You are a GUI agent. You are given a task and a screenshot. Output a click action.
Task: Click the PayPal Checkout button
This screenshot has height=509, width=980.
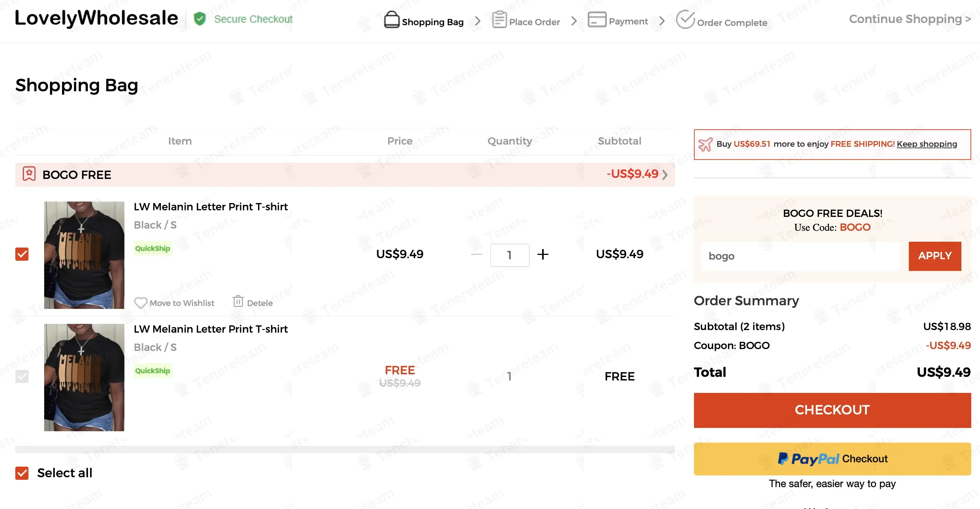tap(832, 459)
